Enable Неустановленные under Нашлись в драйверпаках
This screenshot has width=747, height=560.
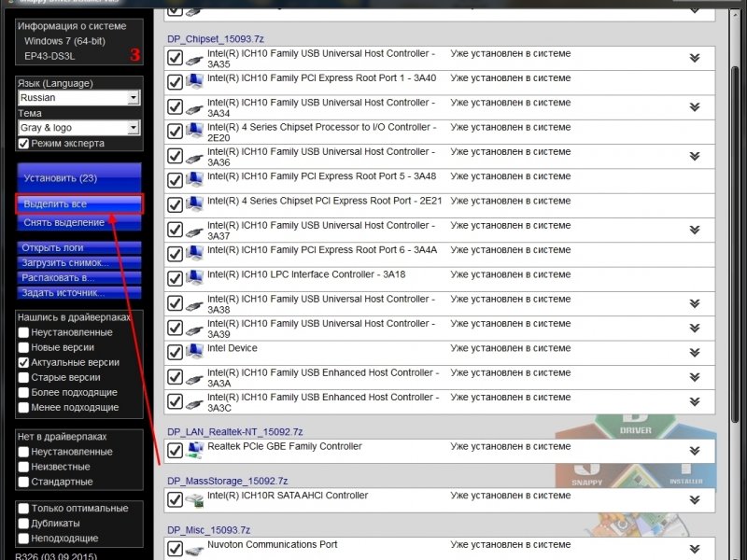[23, 332]
